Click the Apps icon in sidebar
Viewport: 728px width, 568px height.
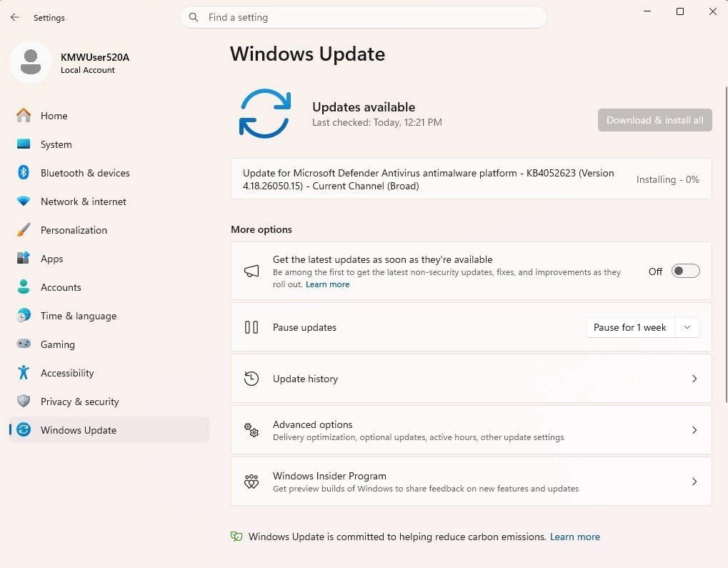point(23,258)
